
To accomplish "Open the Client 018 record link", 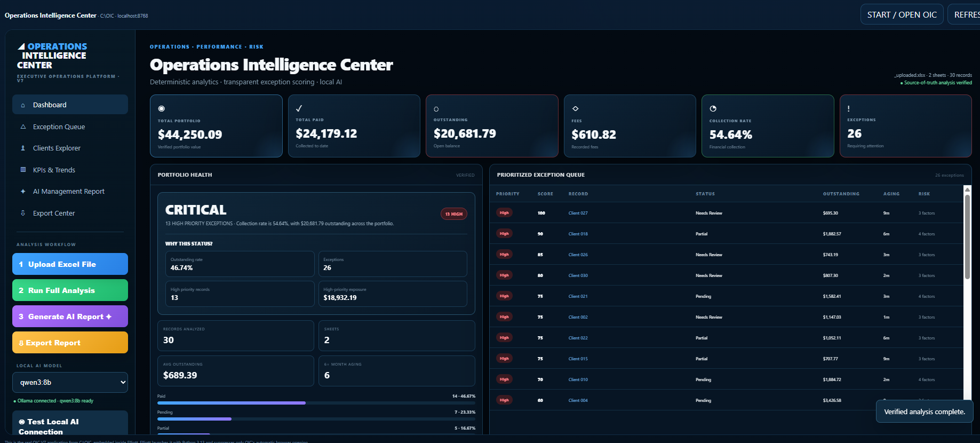I will tap(578, 234).
